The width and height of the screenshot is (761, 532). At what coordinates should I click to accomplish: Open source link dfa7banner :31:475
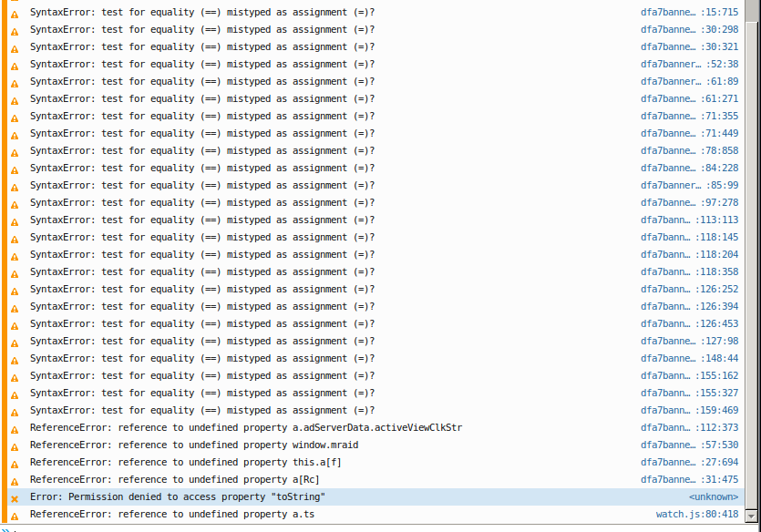point(689,480)
